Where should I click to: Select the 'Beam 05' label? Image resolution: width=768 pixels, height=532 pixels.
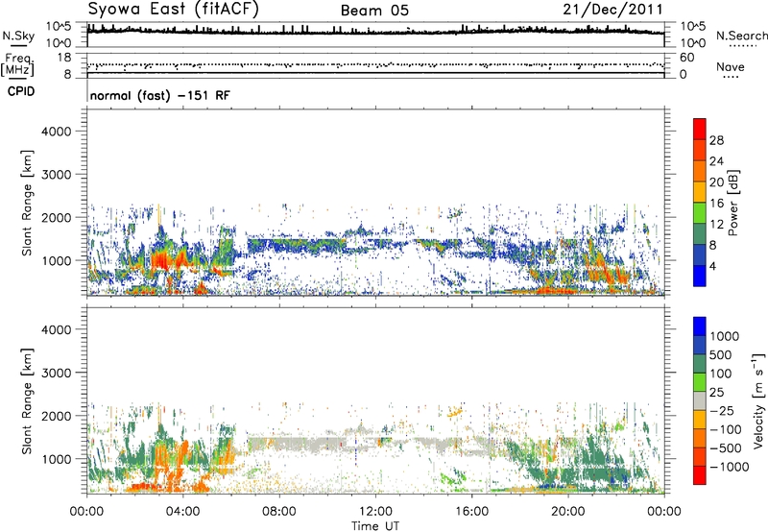(x=374, y=11)
